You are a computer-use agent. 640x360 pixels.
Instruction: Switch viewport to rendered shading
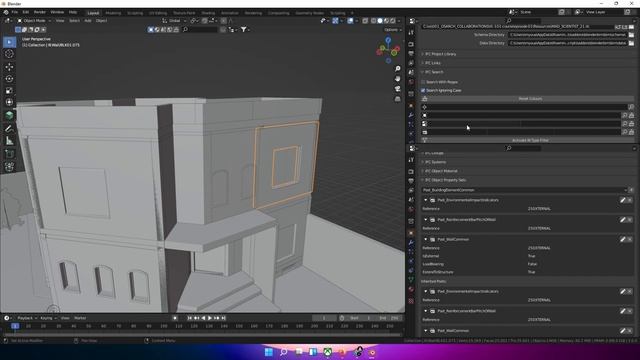(393, 20)
